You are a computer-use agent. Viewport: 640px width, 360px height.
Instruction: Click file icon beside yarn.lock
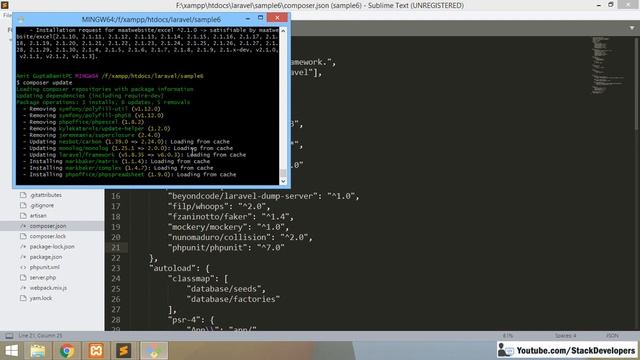23,298
